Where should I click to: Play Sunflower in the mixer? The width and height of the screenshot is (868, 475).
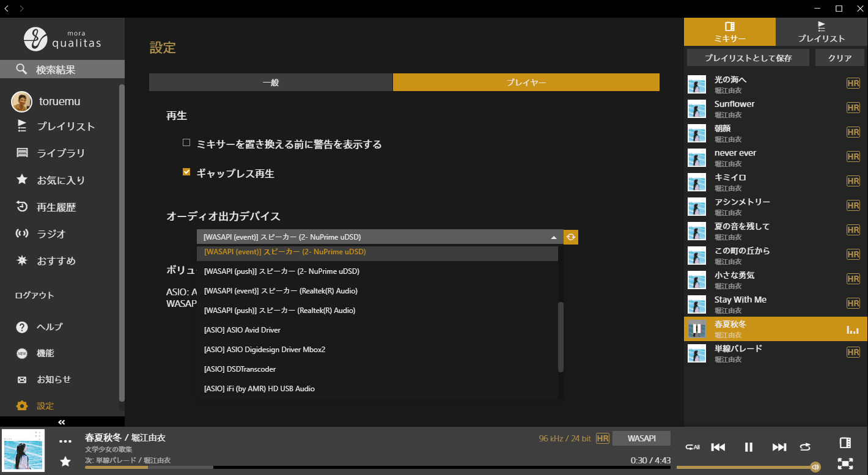pyautogui.click(x=774, y=109)
